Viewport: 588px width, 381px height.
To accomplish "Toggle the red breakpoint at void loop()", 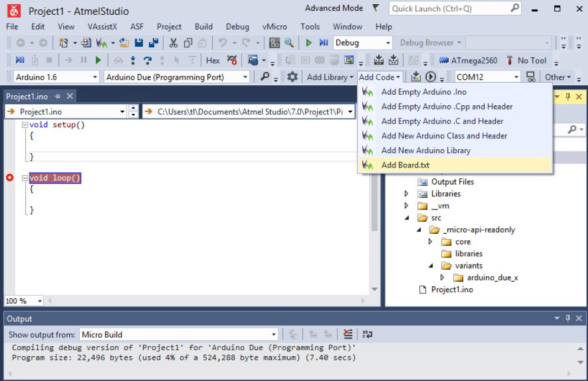I will point(9,177).
